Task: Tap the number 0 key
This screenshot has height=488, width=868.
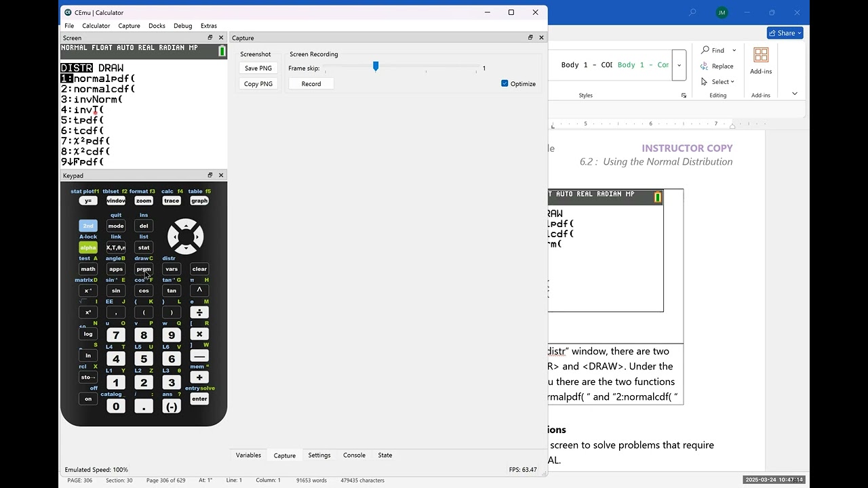Action: pos(116,407)
